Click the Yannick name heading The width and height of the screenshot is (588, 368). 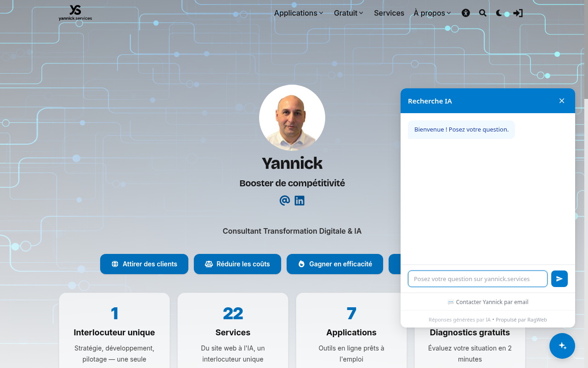click(x=292, y=163)
